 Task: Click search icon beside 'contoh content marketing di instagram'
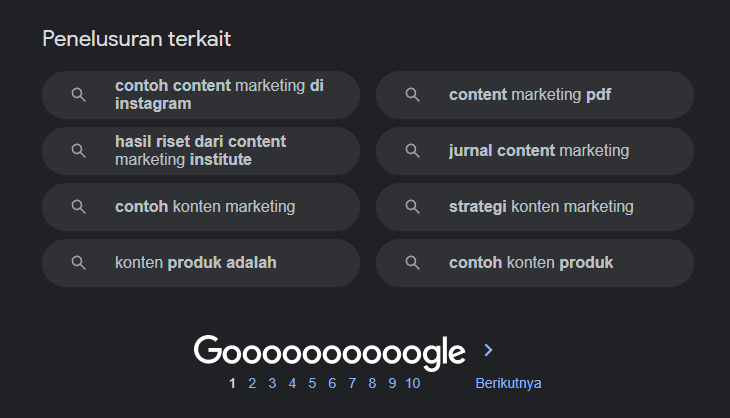tap(78, 95)
